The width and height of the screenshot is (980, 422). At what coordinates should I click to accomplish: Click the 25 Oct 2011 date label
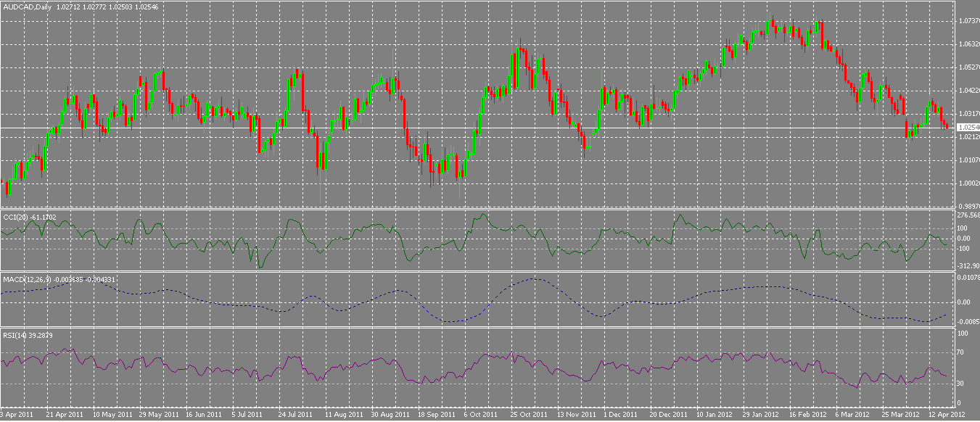pos(530,415)
